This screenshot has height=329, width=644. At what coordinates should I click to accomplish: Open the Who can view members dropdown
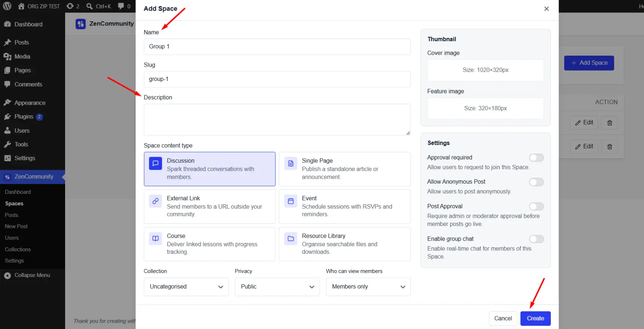[x=368, y=287]
